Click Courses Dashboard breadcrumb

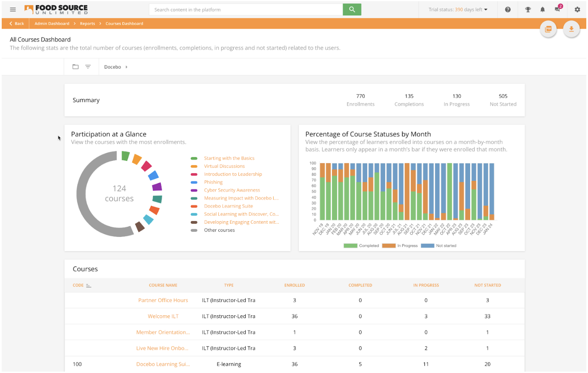coord(124,24)
